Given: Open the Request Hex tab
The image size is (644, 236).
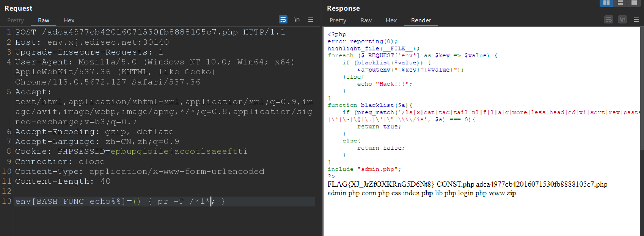Looking at the screenshot, I should pyautogui.click(x=69, y=20).
